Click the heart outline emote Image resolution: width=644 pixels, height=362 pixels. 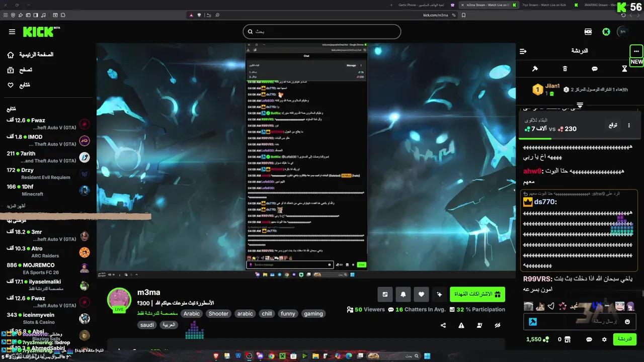[x=551, y=306]
